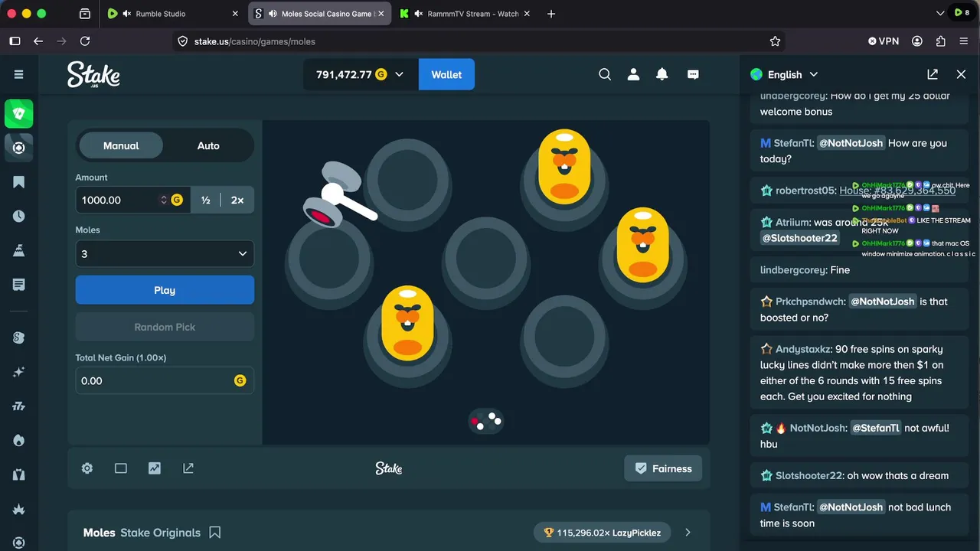Open My Bets receipt icon in the sidebar
This screenshot has width=980, height=551.
(19, 285)
